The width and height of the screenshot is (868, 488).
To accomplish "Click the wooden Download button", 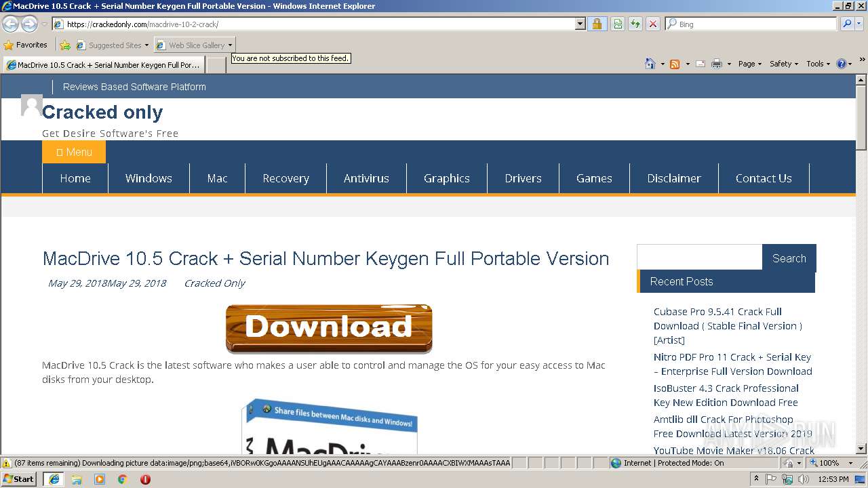I will point(329,328).
